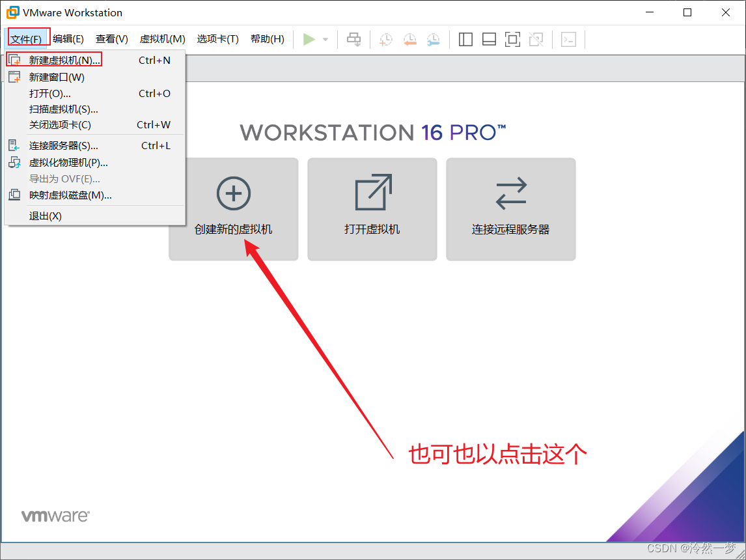The image size is (746, 560).
Task: Toggle the thumbnail bar layout icon
Action: click(489, 39)
